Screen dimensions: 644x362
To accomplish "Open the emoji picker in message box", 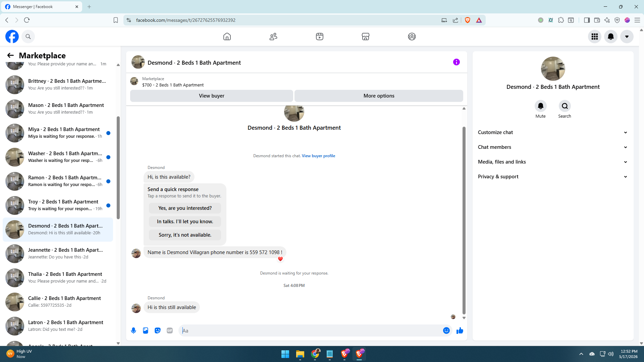I will (x=446, y=330).
